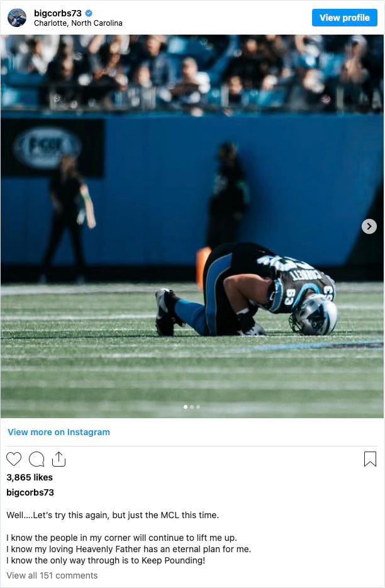The height and width of the screenshot is (588, 385).
Task: Jump to third carousel dot
Action: 198,406
